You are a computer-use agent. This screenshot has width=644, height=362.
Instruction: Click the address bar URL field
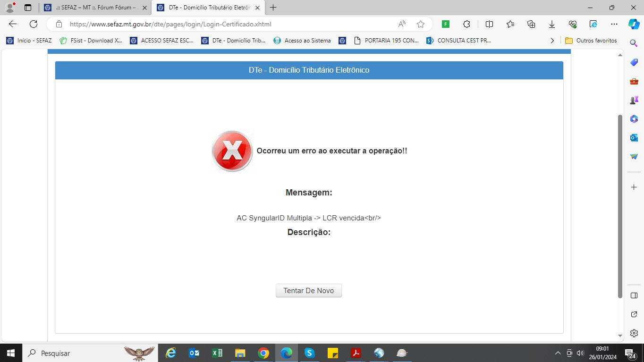click(x=227, y=24)
